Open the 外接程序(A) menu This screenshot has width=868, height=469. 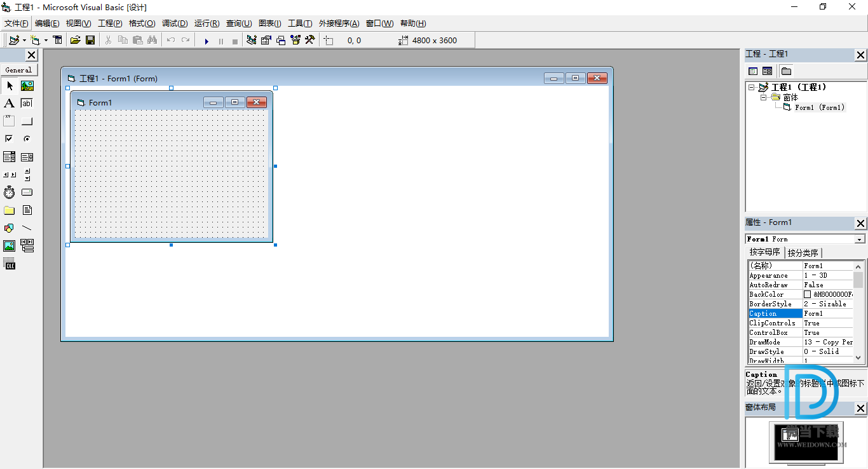point(339,24)
